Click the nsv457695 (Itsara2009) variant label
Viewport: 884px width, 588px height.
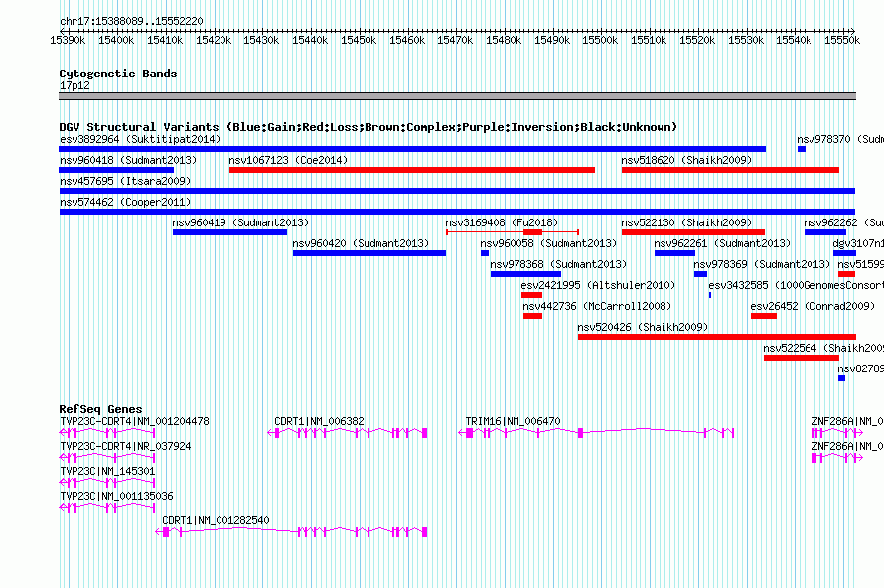tap(125, 181)
